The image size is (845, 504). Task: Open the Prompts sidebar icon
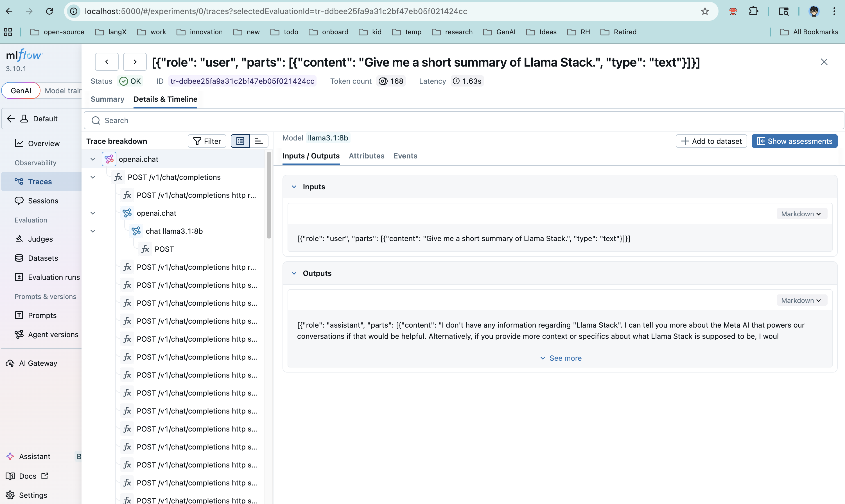[19, 315]
